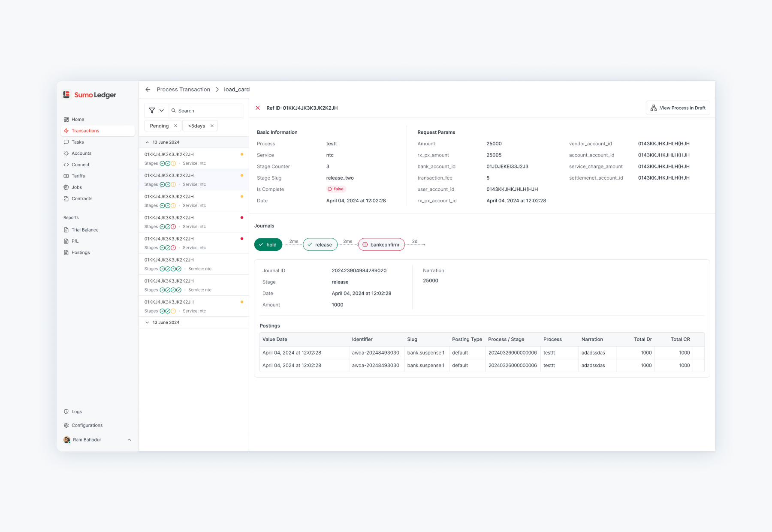The image size is (772, 532).
Task: Go to Tasks in sidebar
Action: [x=98, y=142]
